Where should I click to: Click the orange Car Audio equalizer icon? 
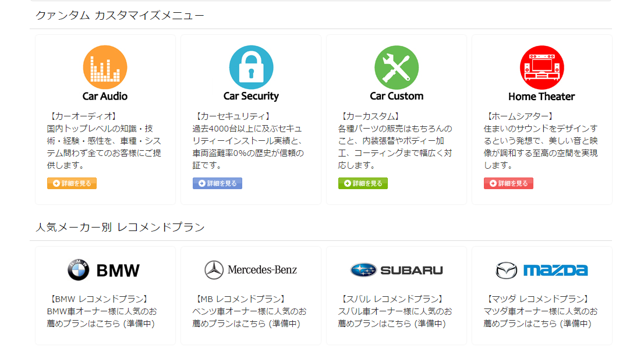pos(105,68)
